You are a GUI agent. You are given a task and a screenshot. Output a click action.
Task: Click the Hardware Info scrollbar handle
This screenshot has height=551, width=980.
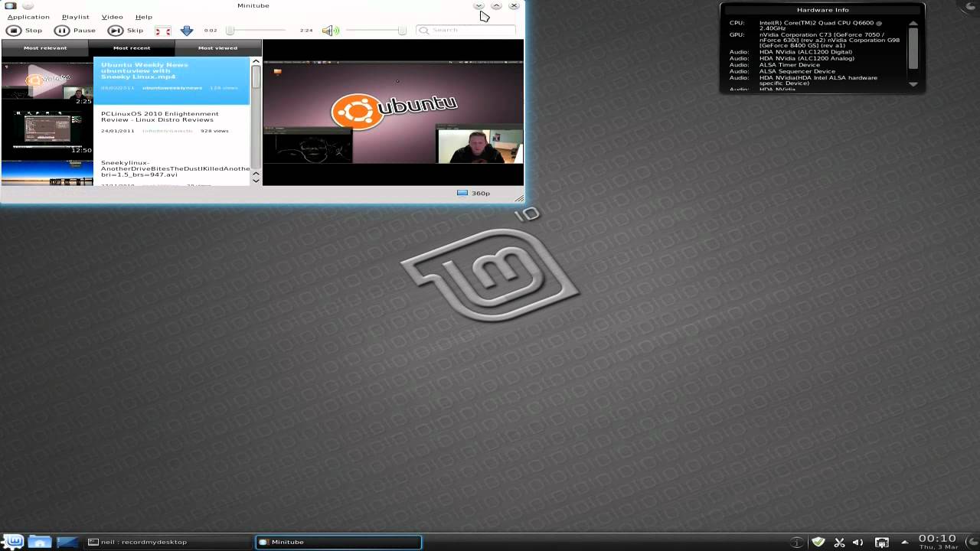(x=913, y=49)
